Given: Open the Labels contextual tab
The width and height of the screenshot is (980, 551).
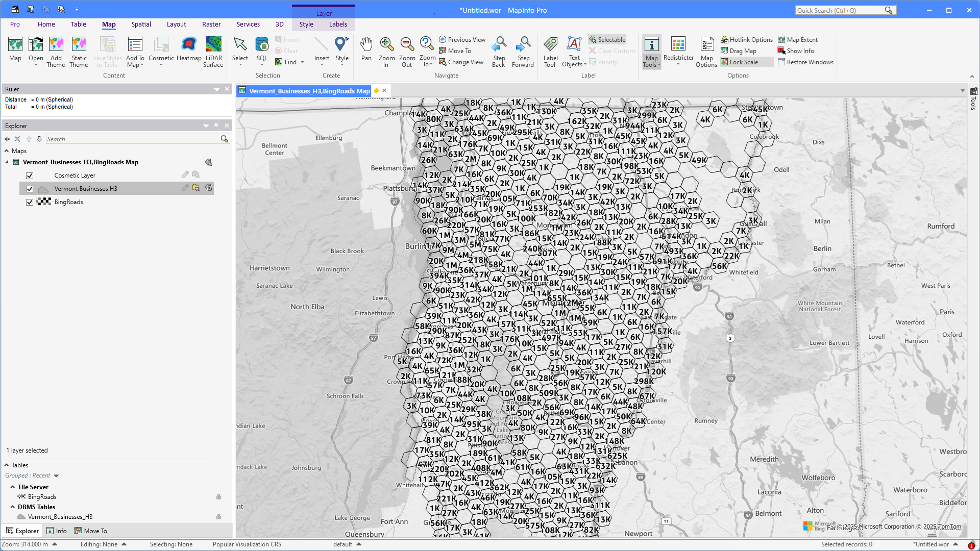Looking at the screenshot, I should (x=338, y=24).
